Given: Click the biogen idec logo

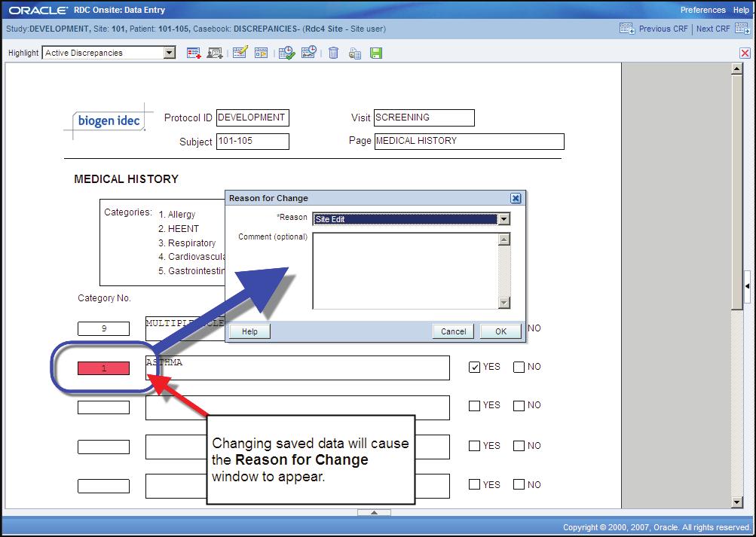Looking at the screenshot, I should tap(108, 121).
